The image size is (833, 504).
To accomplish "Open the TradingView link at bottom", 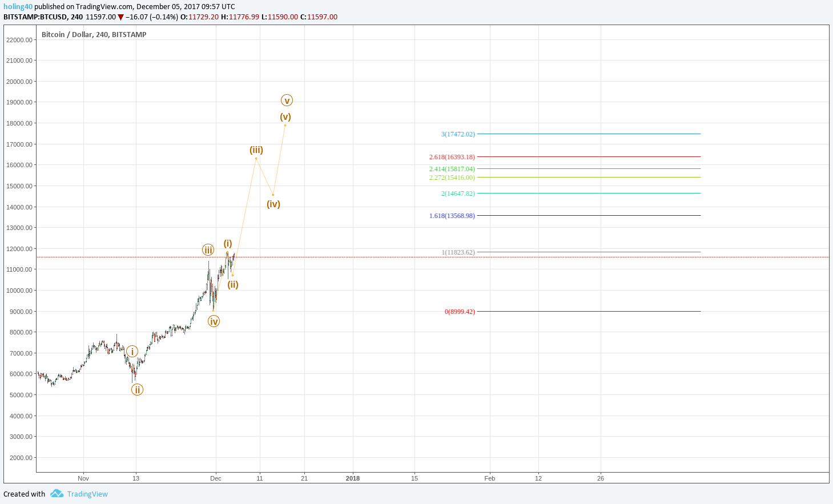I will [x=87, y=494].
